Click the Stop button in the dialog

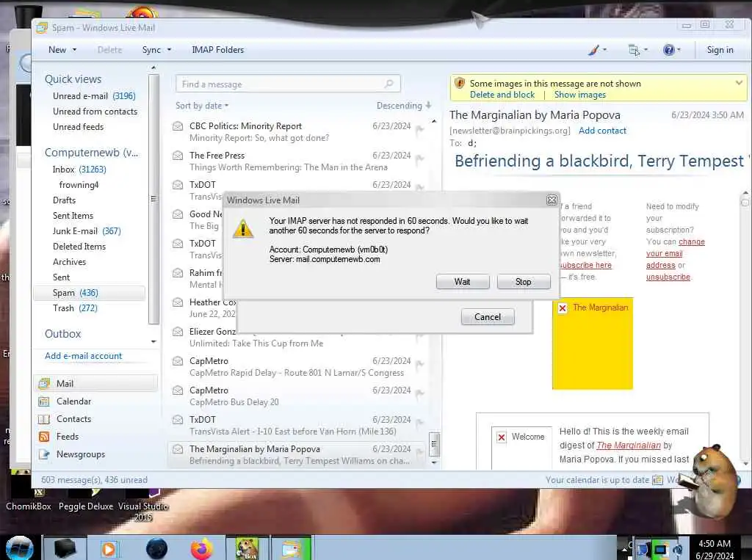(523, 282)
